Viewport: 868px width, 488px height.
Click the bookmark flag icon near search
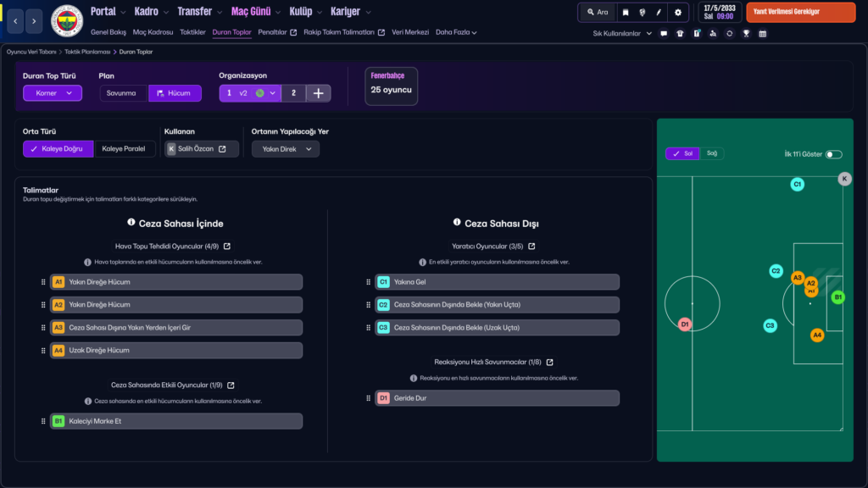626,13
